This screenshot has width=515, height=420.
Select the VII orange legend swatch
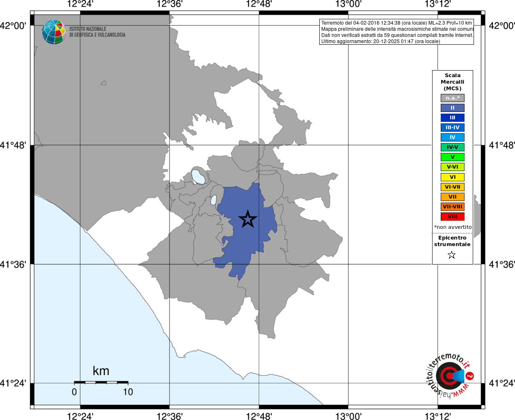click(x=453, y=197)
